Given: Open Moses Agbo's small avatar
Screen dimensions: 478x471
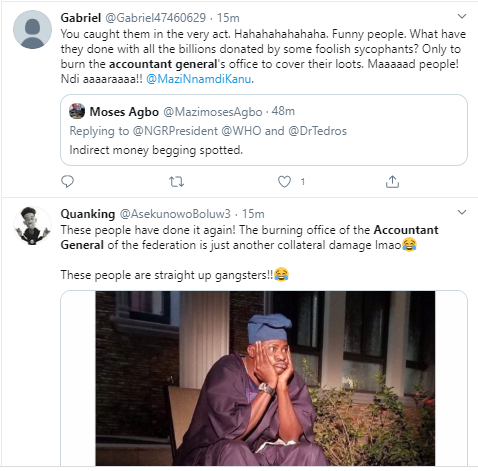Looking at the screenshot, I should pos(77,111).
